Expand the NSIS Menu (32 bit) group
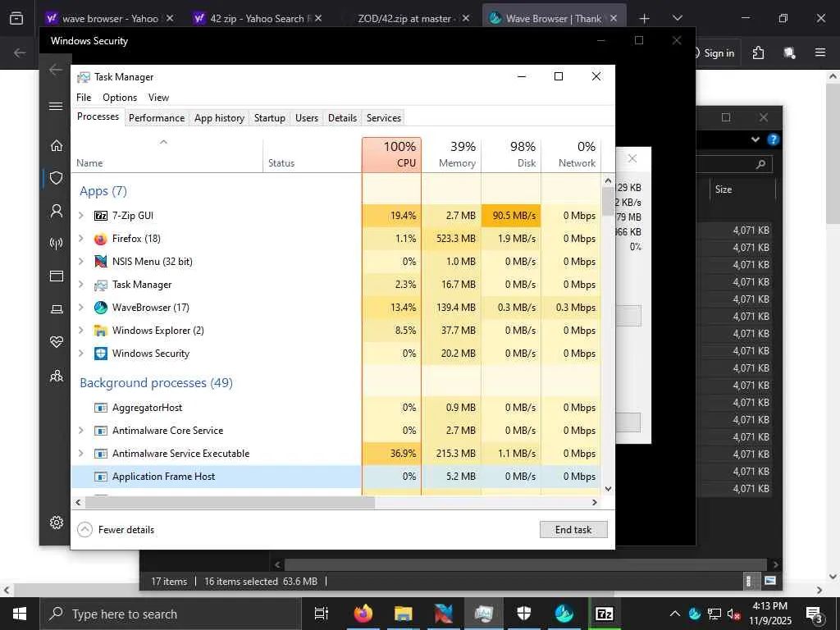The width and height of the screenshot is (840, 630). [81, 262]
